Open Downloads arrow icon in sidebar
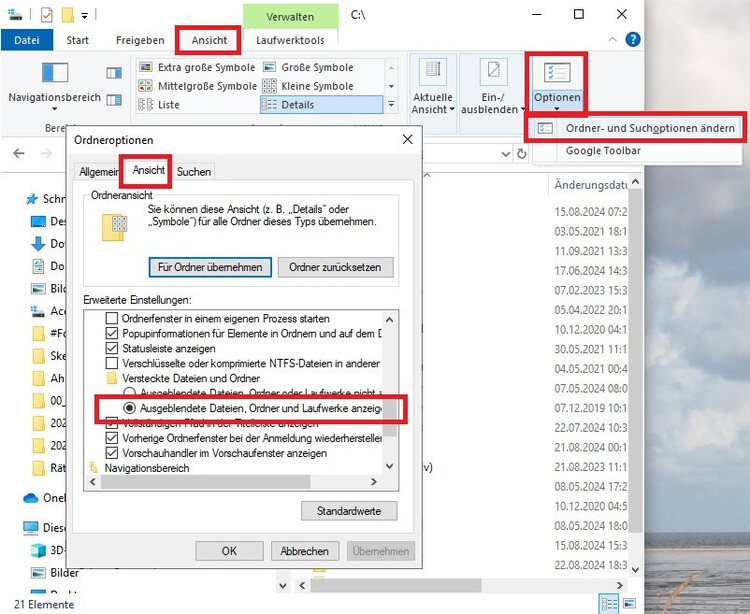Screen dimensions: 750x614 (x=38, y=243)
